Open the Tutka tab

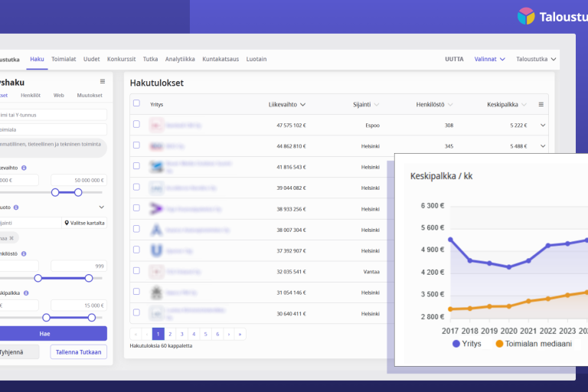[150, 59]
